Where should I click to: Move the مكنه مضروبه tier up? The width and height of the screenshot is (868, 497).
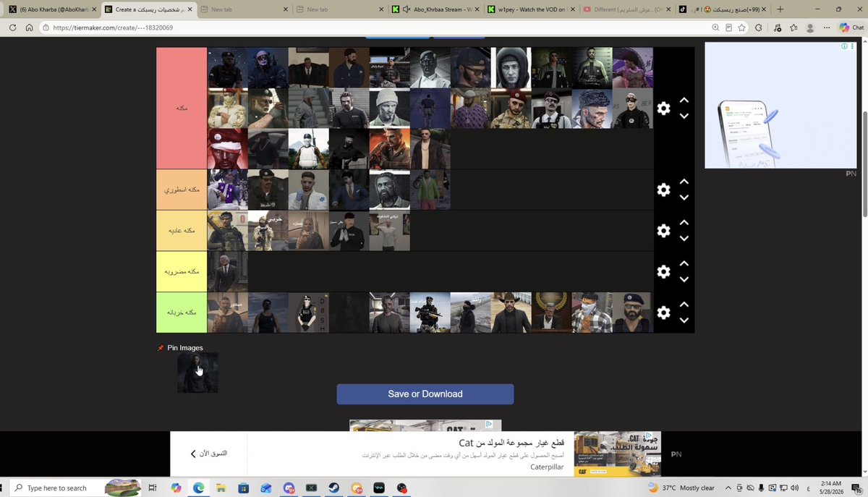tap(684, 264)
